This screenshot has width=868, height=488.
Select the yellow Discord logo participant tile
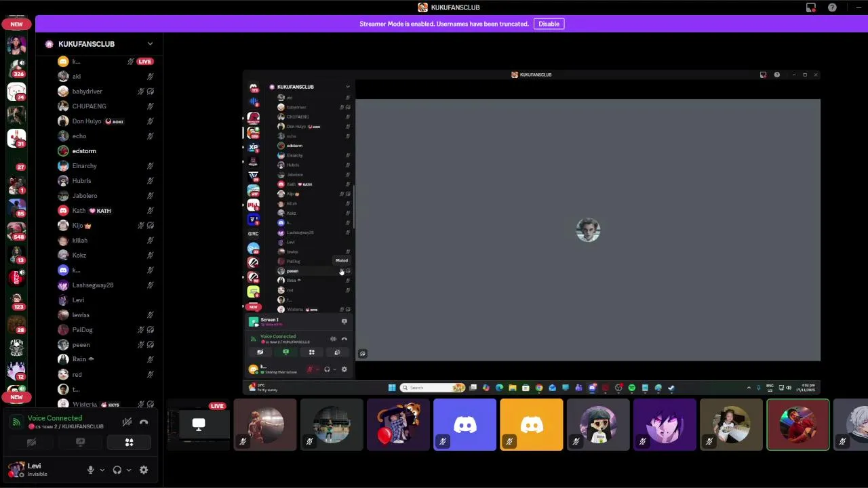tap(532, 425)
